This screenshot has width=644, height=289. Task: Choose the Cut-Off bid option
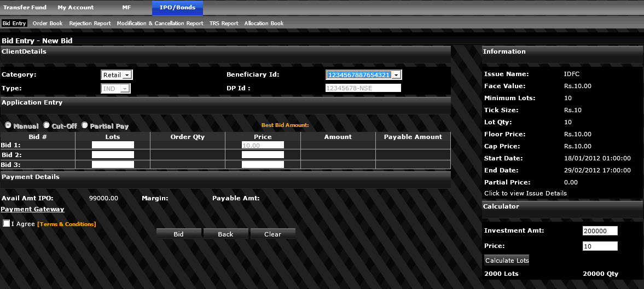tap(47, 125)
